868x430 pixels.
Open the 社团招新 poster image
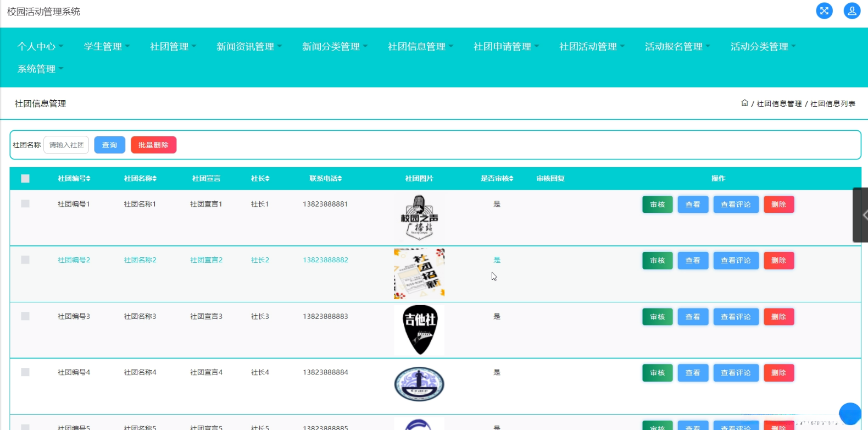[x=419, y=274]
